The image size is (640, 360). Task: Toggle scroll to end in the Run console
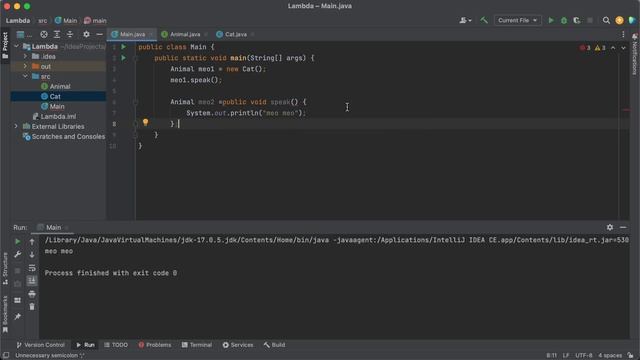[x=32, y=280]
